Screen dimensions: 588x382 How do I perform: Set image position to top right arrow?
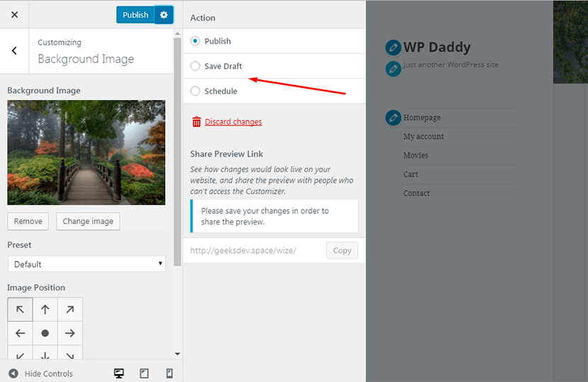coord(70,309)
